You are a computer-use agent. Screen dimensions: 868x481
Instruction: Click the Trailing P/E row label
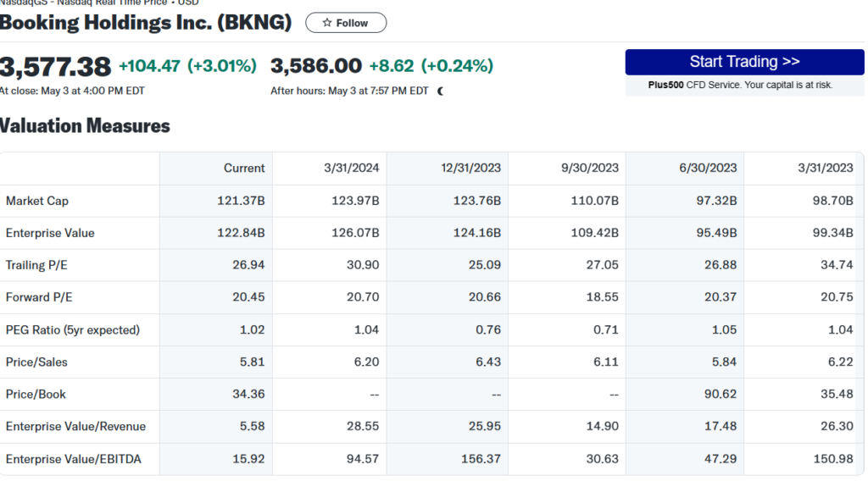[x=36, y=265]
